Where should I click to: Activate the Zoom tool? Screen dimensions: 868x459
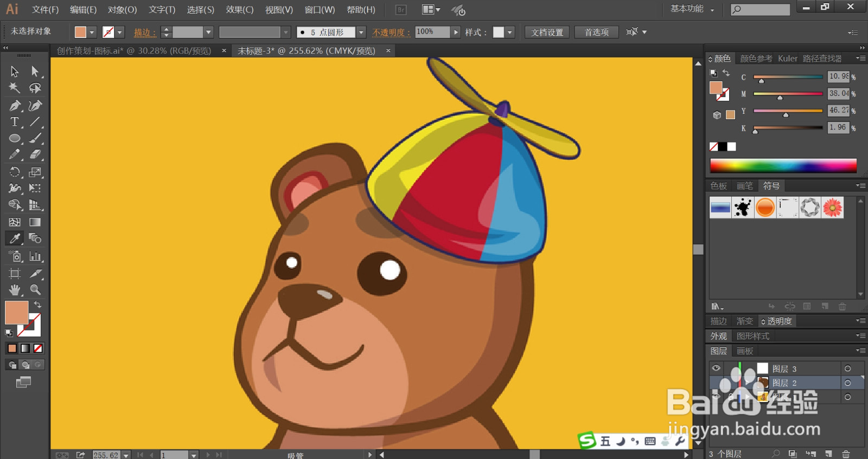[x=35, y=290]
